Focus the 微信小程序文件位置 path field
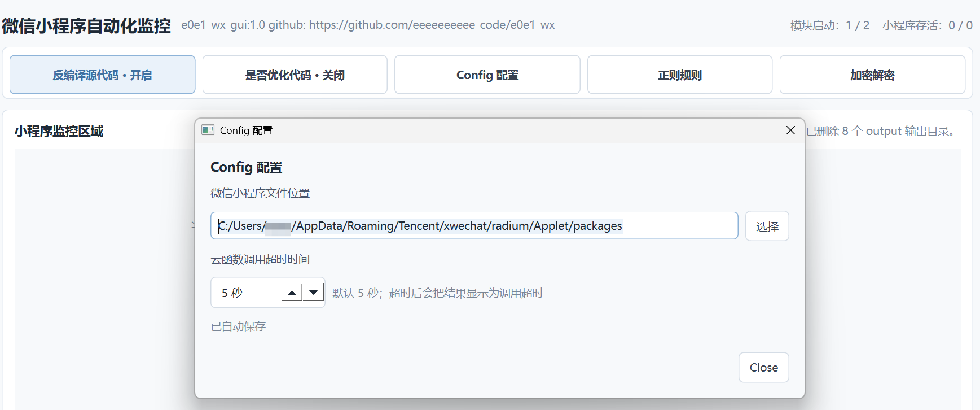This screenshot has height=410, width=980. click(x=474, y=226)
